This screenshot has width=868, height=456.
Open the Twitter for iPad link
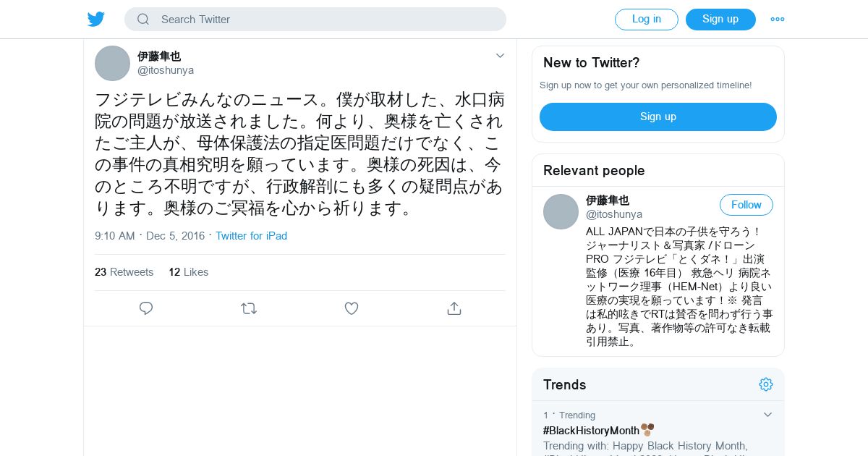pos(251,236)
